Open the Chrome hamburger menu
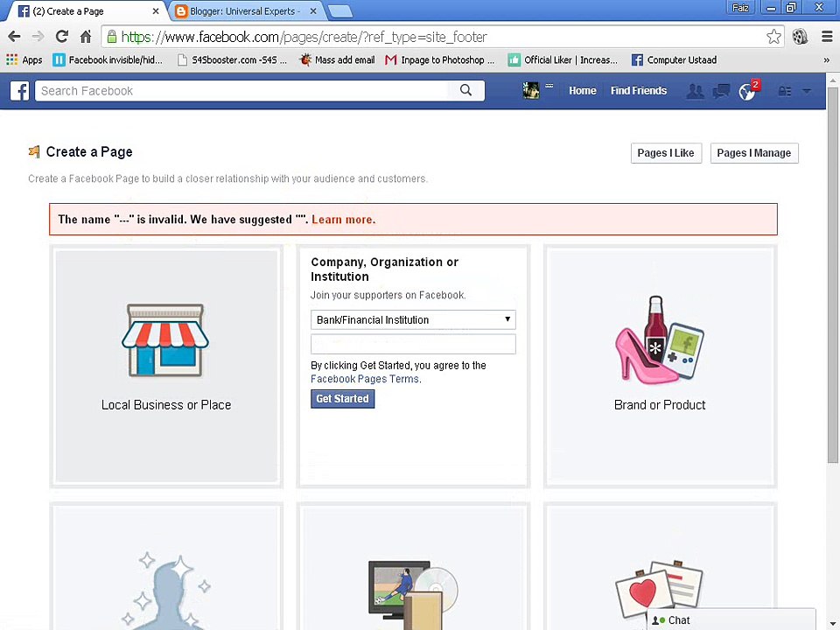 point(827,37)
